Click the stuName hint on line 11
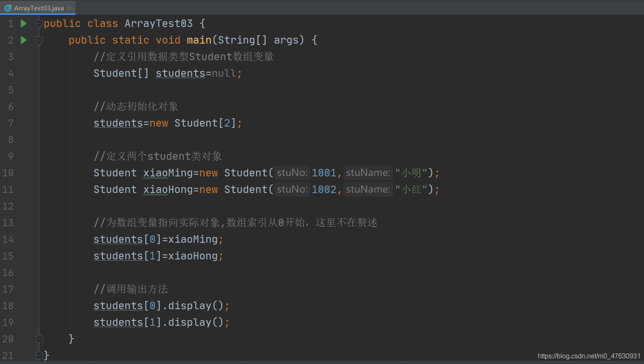The height and width of the screenshot is (364, 644). click(x=368, y=189)
